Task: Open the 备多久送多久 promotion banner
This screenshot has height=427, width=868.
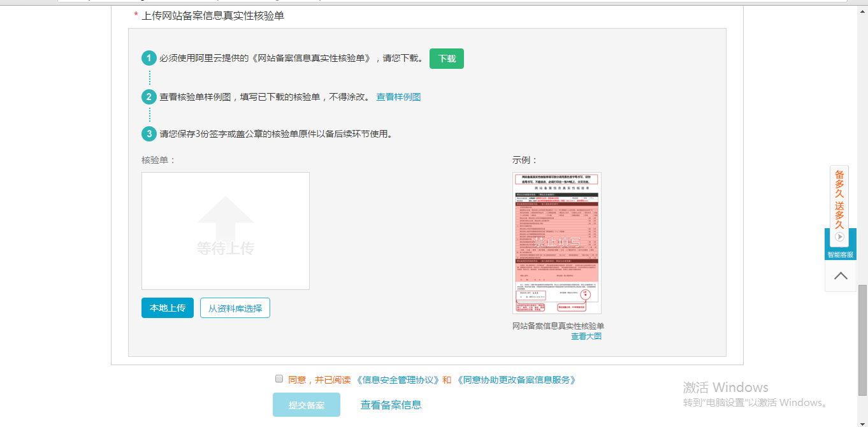Action: tap(839, 199)
